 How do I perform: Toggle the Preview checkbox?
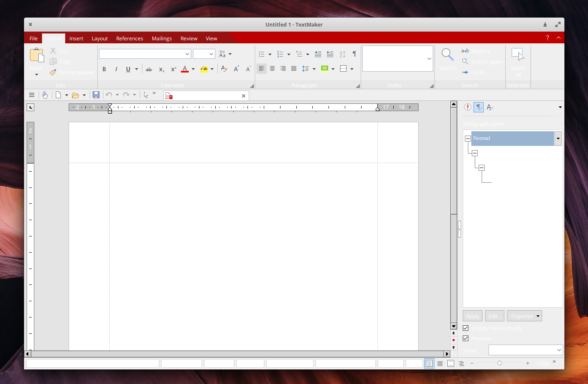(x=466, y=339)
